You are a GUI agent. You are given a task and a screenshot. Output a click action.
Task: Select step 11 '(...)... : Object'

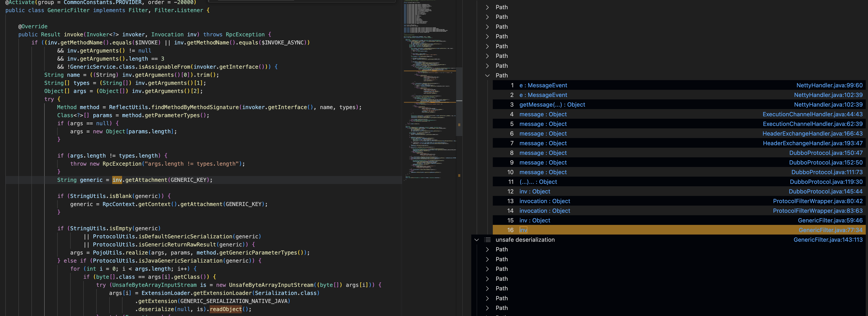pyautogui.click(x=538, y=182)
